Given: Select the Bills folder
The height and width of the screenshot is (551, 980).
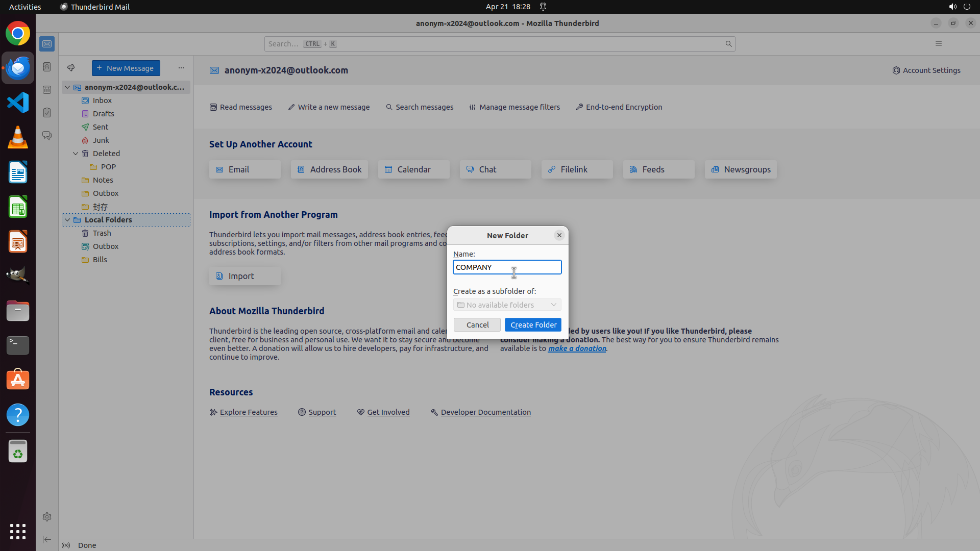Looking at the screenshot, I should (100, 260).
